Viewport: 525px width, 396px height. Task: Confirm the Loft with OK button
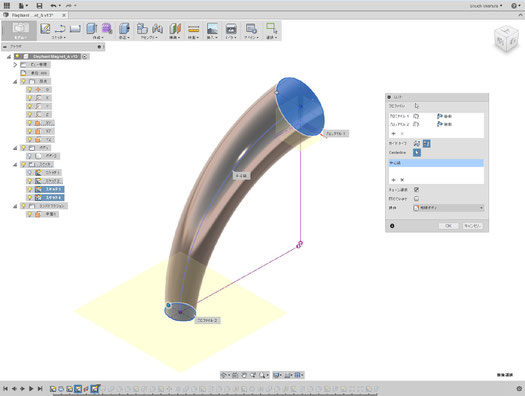(448, 226)
